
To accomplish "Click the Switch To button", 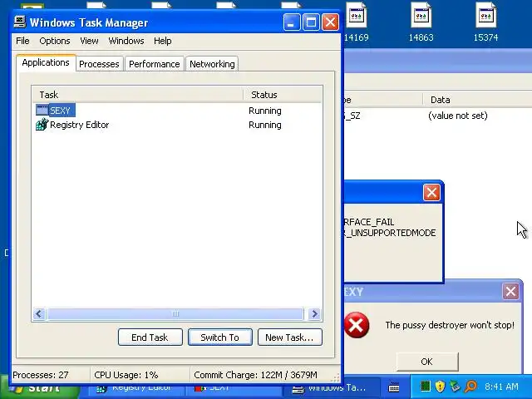I will coord(219,337).
